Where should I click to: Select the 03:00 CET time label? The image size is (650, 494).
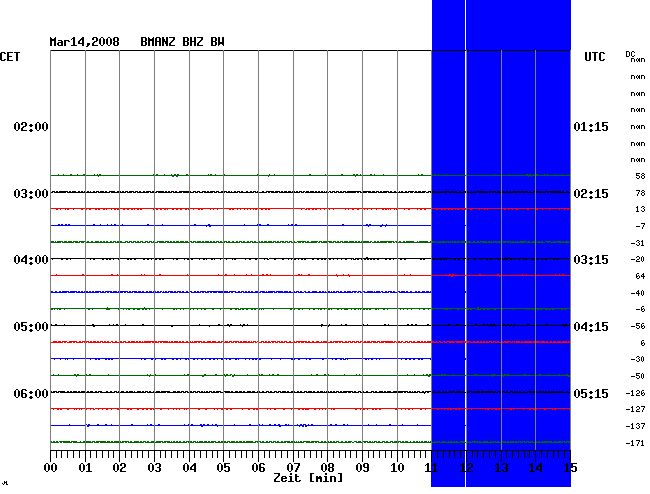click(x=31, y=194)
